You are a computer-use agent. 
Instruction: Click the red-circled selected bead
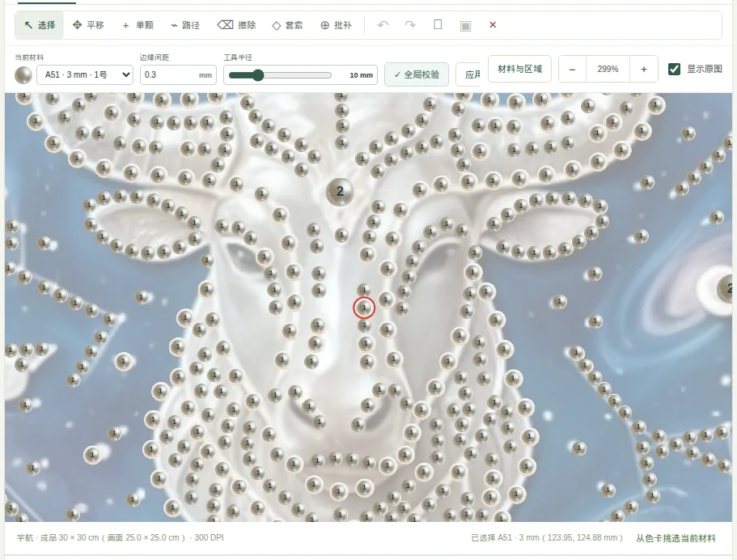[x=364, y=308]
